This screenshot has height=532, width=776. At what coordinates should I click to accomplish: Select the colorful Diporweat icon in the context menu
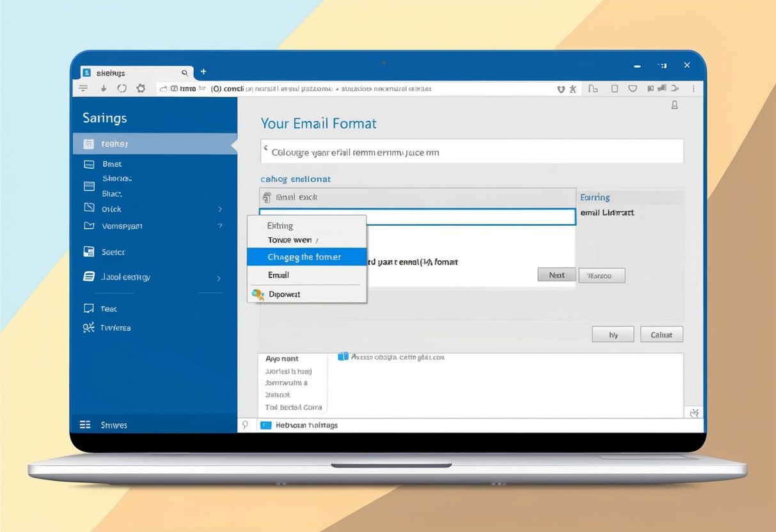pos(258,294)
